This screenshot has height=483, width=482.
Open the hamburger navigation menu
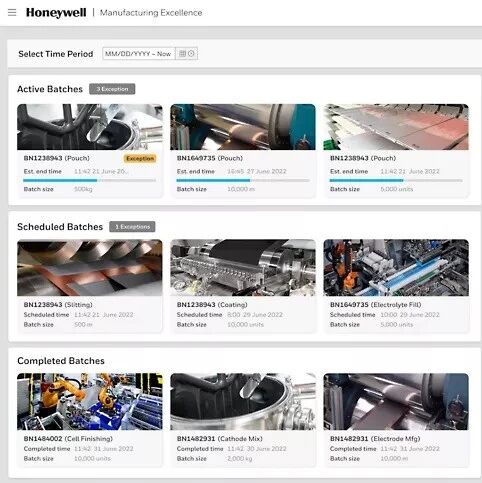[12, 13]
